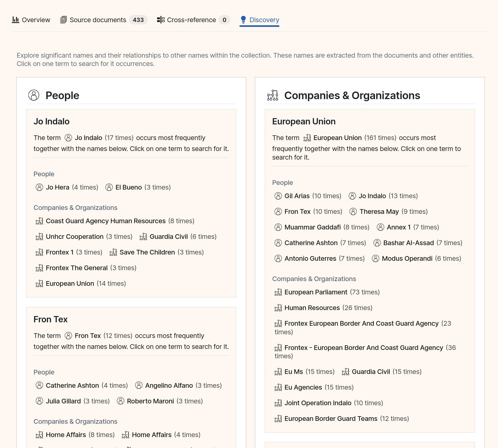Click organization icon beside Eu Ms
Image resolution: width=498 pixels, height=448 pixels.
(278, 372)
